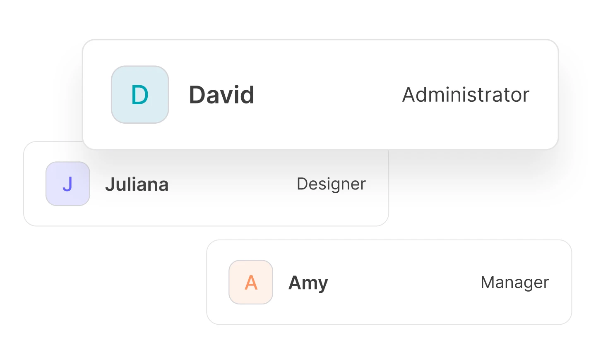
Task: Open Juliana's profile by her name
Action: click(137, 184)
